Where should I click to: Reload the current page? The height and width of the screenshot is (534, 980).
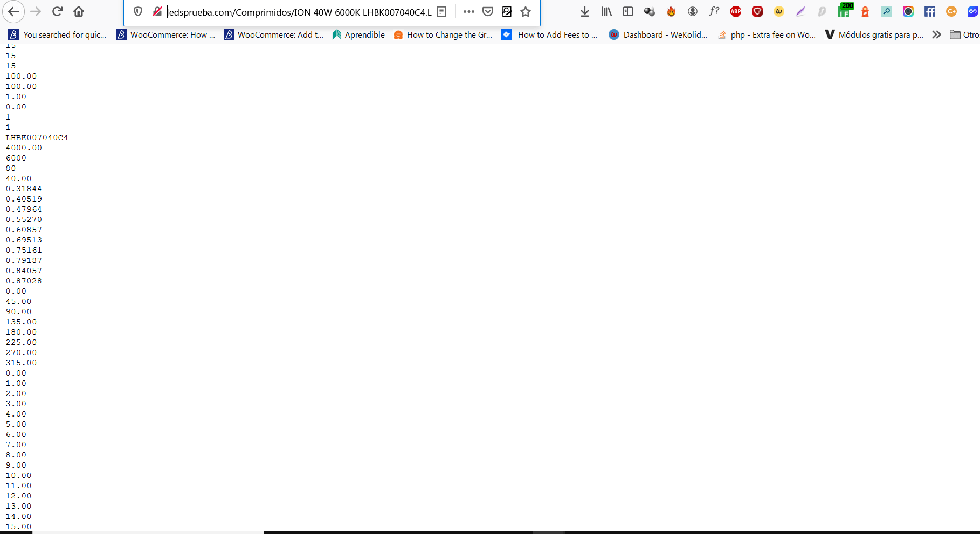tap(57, 11)
